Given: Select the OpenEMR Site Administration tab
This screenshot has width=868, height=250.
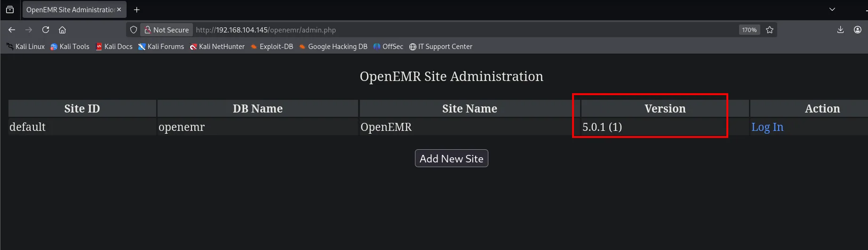Looking at the screenshot, I should pos(74,9).
